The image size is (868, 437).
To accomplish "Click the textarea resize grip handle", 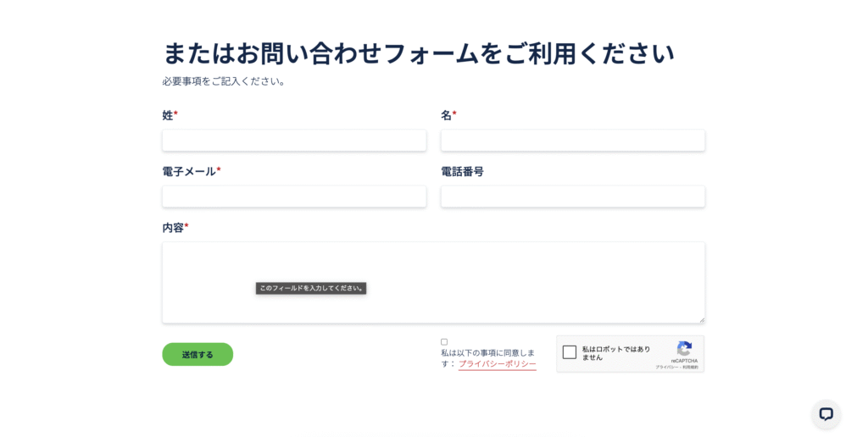I will (701, 319).
